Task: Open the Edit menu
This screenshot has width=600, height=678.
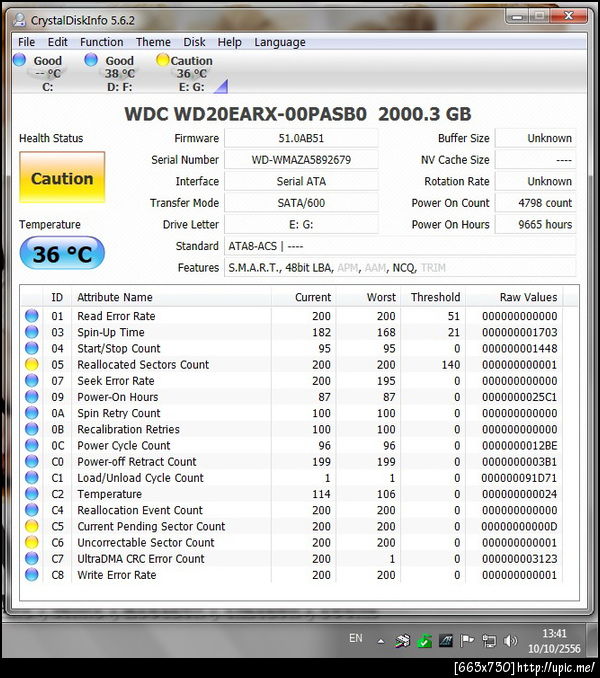Action: [57, 42]
